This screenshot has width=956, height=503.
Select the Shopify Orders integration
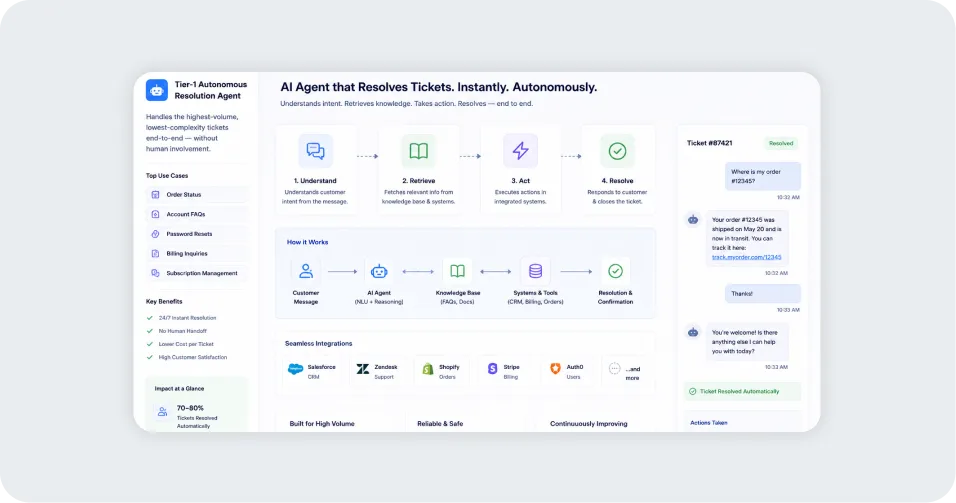point(442,371)
